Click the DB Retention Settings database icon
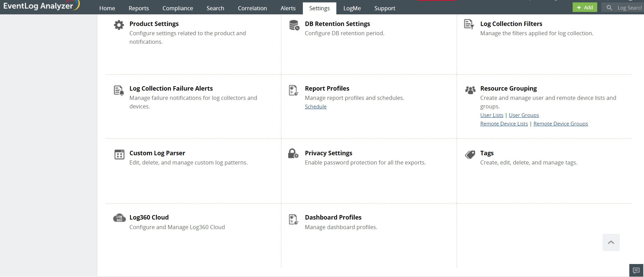The width and height of the screenshot is (644, 277). [x=294, y=25]
